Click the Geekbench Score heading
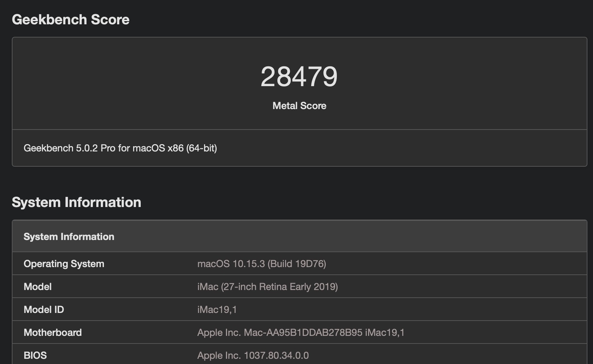The image size is (593, 364). (71, 20)
